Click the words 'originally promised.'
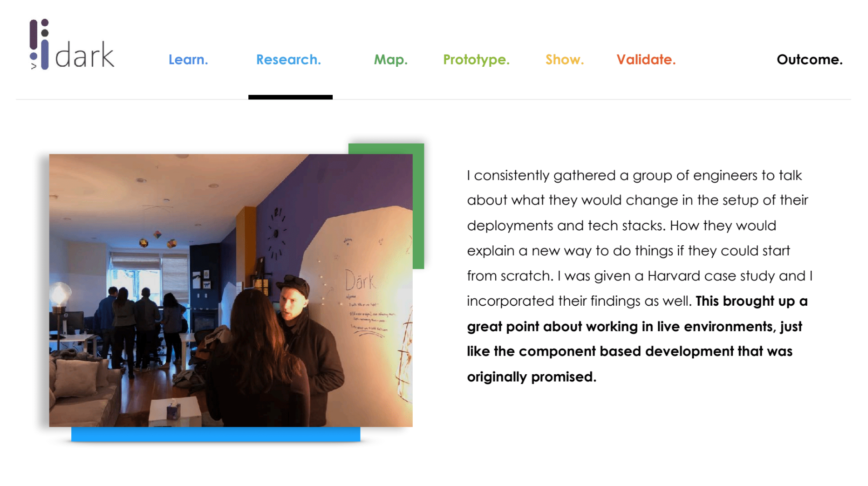The image size is (868, 486). [532, 377]
